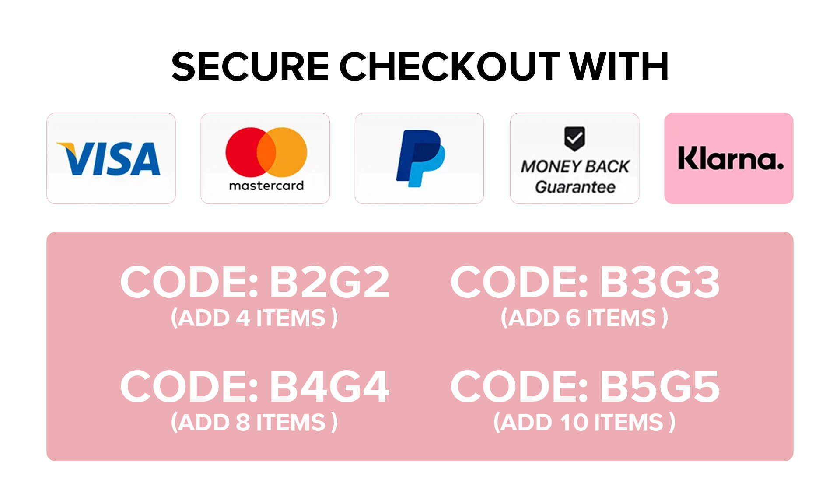Image resolution: width=840 pixels, height=504 pixels.
Task: Select the promo code B2G2
Action: pos(255,283)
